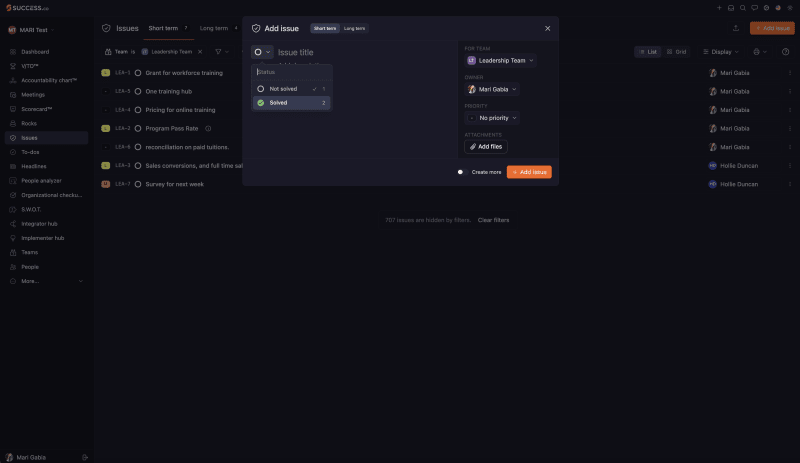Mark One training hub solved
This screenshot has width=800, height=463.
click(x=138, y=91)
